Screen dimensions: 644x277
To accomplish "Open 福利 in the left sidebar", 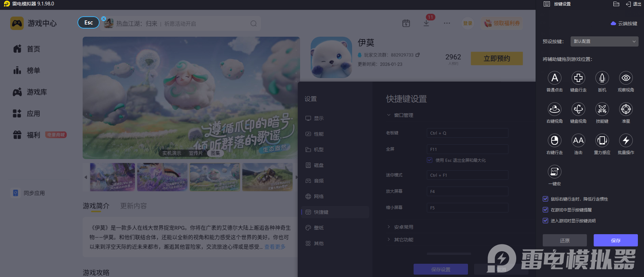I will click(27, 135).
